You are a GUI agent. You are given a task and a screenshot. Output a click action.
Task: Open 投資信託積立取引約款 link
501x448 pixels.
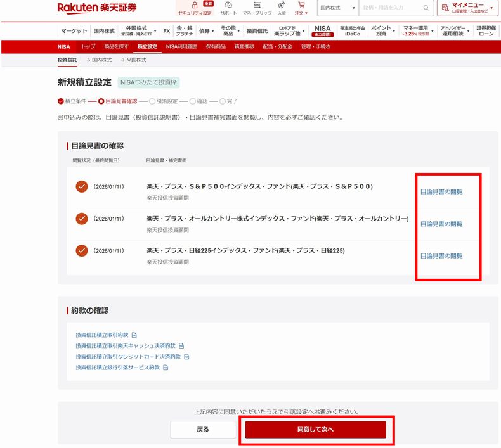102,335
